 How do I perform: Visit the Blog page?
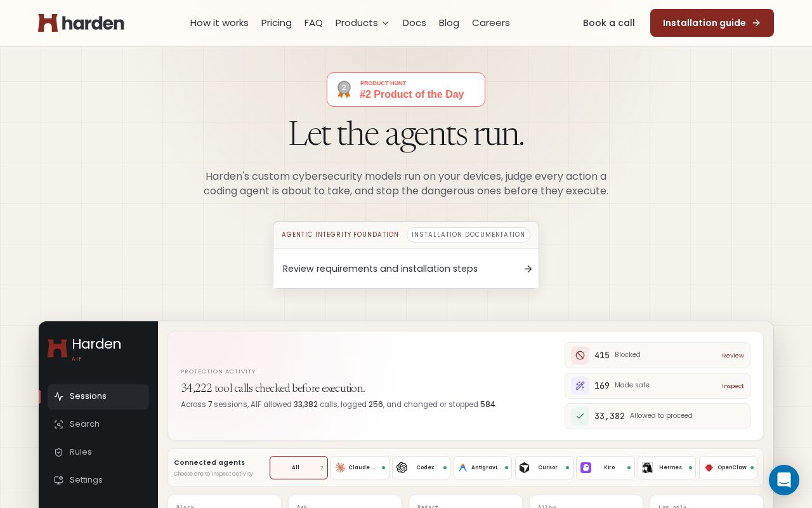tap(449, 23)
